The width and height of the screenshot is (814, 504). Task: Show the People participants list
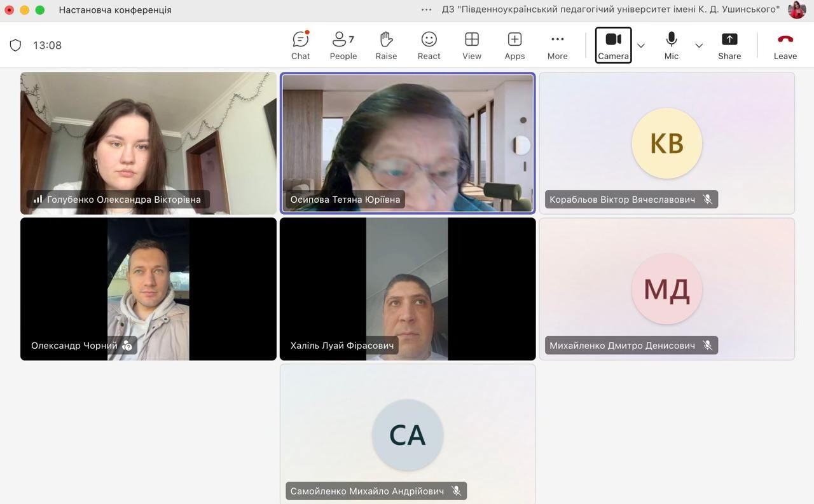[343, 45]
